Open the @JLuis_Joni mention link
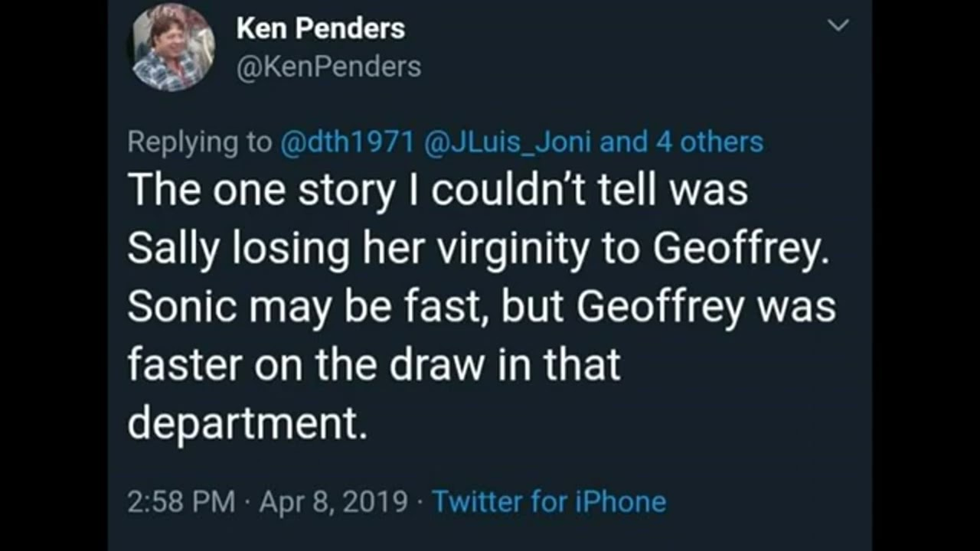This screenshot has height=551, width=980. pyautogui.click(x=508, y=142)
